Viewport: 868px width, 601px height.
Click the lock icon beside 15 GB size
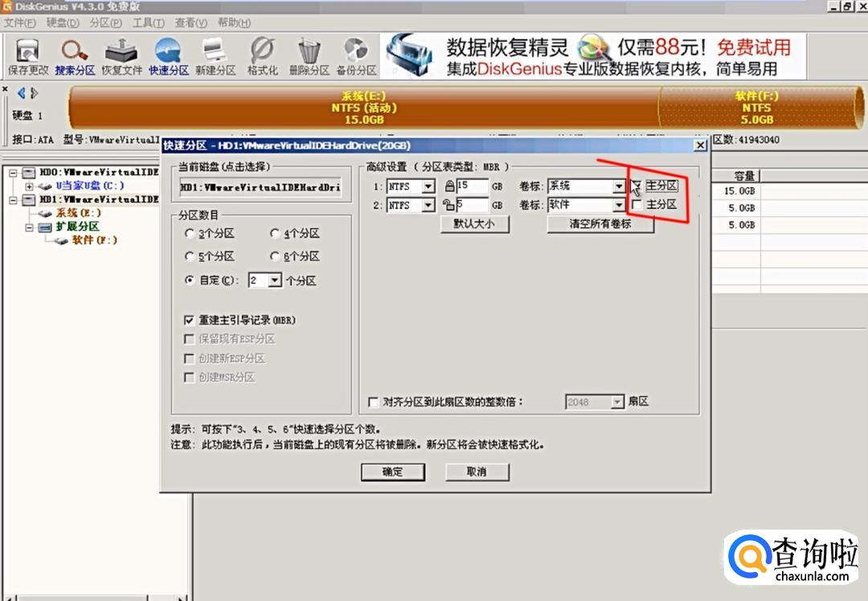449,186
